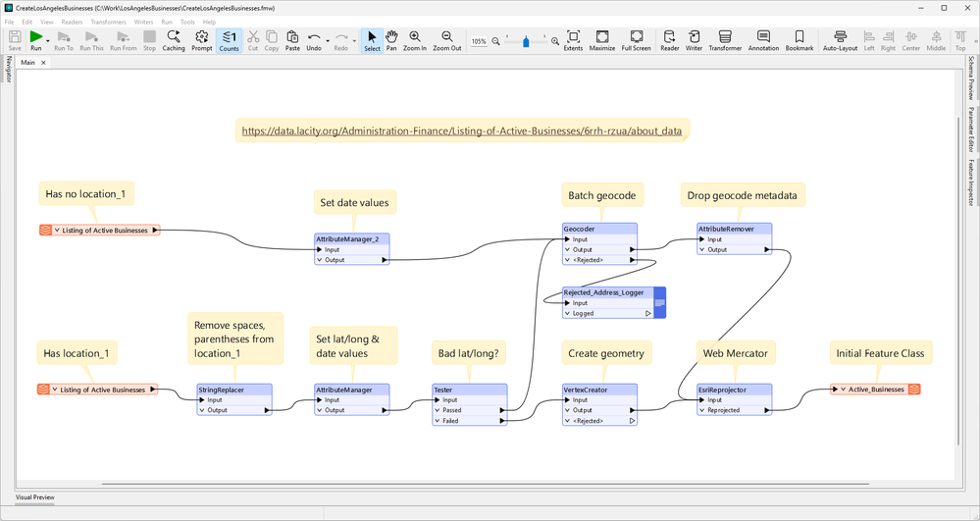The width and height of the screenshot is (980, 521).
Task: Switch to the Main canvas tab
Action: [x=28, y=62]
